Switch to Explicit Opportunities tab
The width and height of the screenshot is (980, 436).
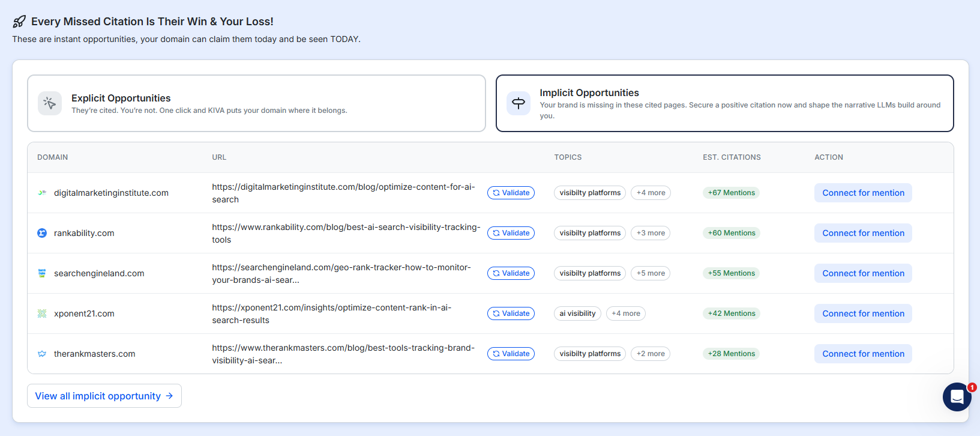click(256, 103)
